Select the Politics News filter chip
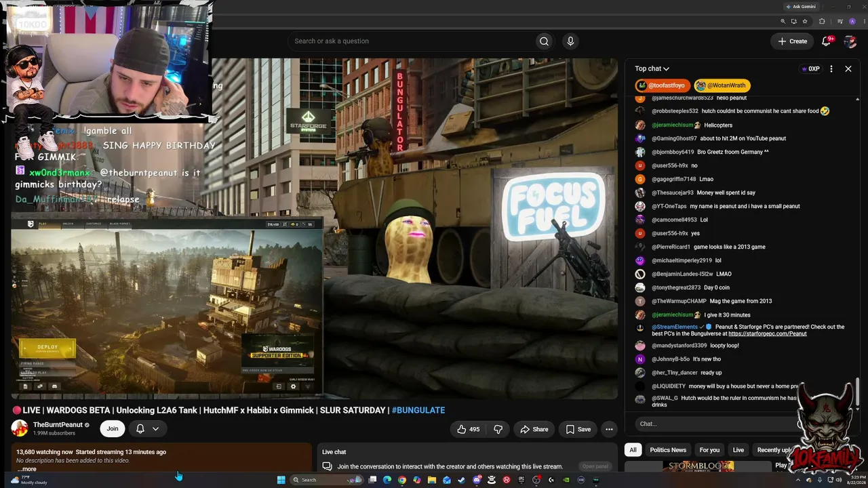Screen dimensions: 868x488 [668, 450]
